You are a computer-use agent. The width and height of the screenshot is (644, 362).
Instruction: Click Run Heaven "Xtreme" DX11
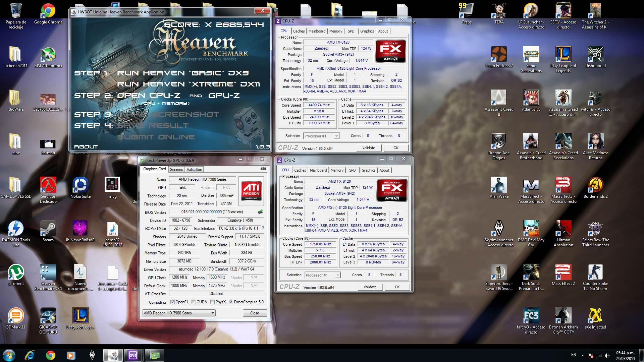point(188,84)
